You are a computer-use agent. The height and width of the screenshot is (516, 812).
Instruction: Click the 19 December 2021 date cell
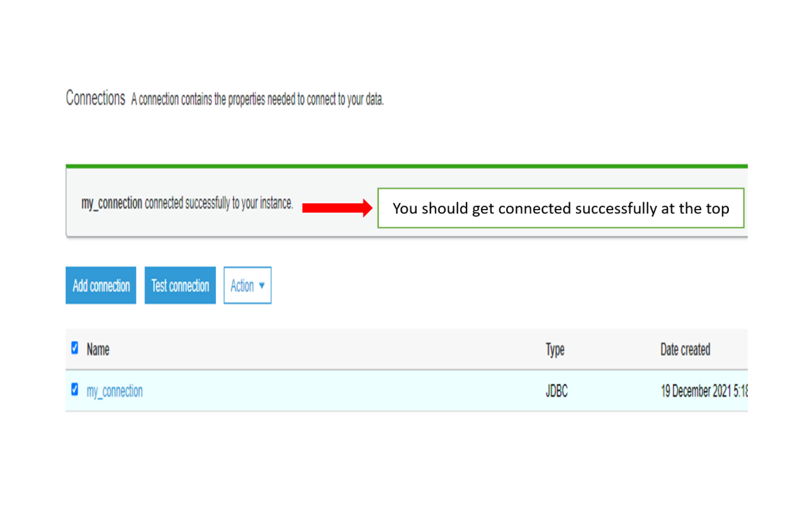coord(704,391)
